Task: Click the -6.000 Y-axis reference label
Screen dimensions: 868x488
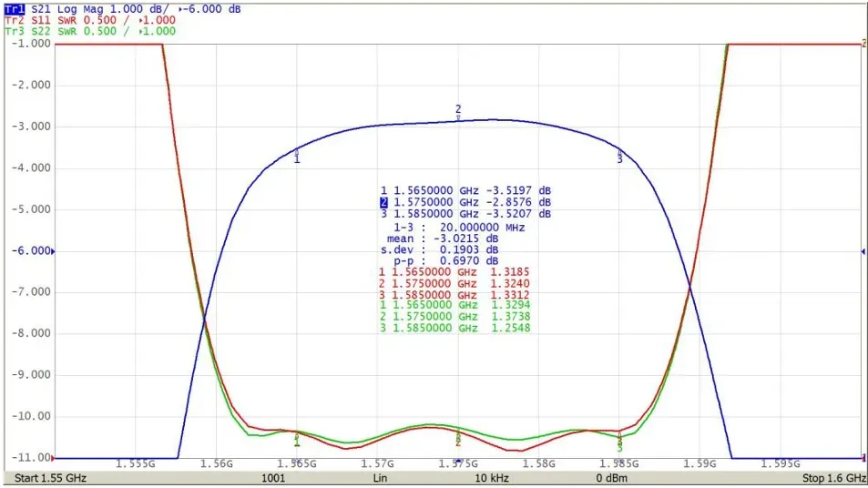Action: click(30, 251)
